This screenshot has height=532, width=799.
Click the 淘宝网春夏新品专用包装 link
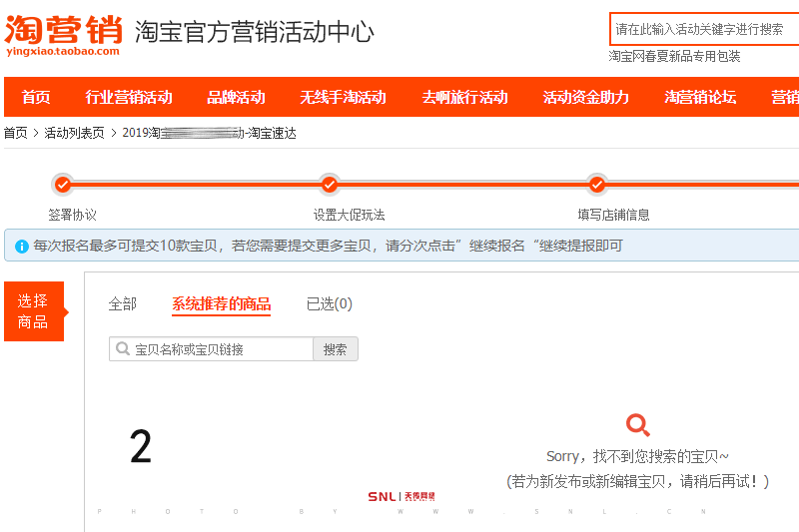click(674, 56)
